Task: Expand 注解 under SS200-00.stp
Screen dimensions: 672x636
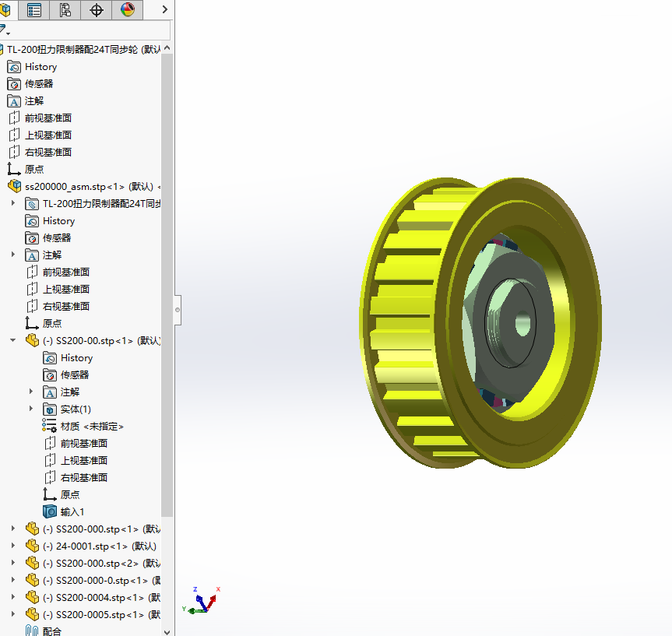Action: tap(31, 392)
